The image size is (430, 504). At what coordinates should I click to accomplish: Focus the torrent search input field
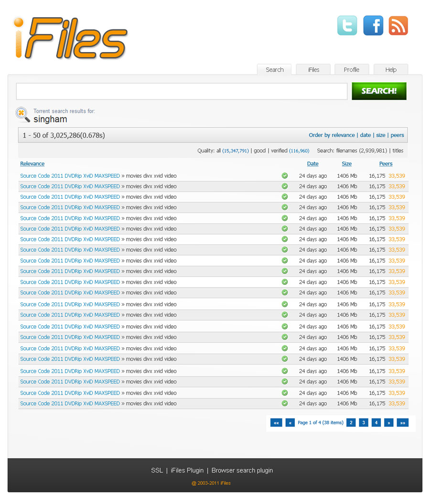(x=182, y=91)
